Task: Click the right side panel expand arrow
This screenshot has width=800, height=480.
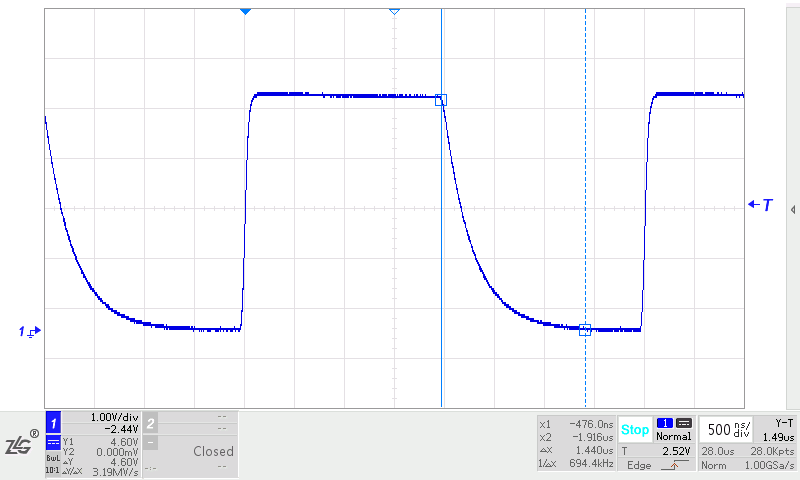Action: pos(793,209)
